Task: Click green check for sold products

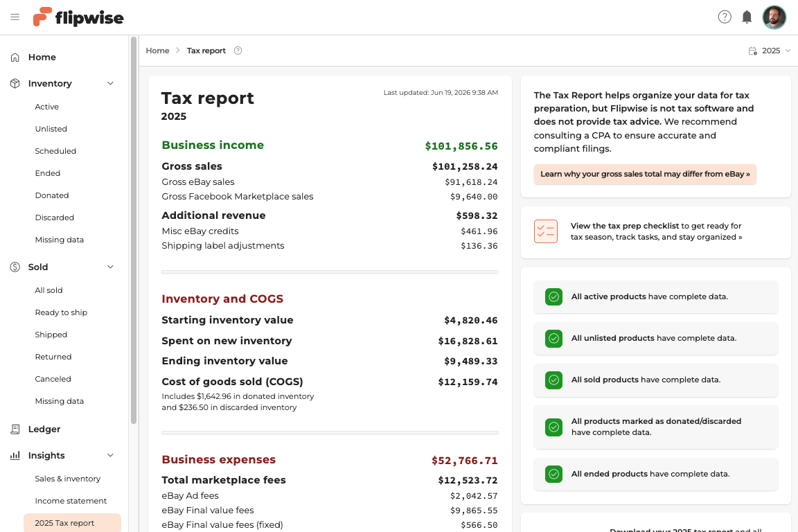Action: pyautogui.click(x=553, y=380)
